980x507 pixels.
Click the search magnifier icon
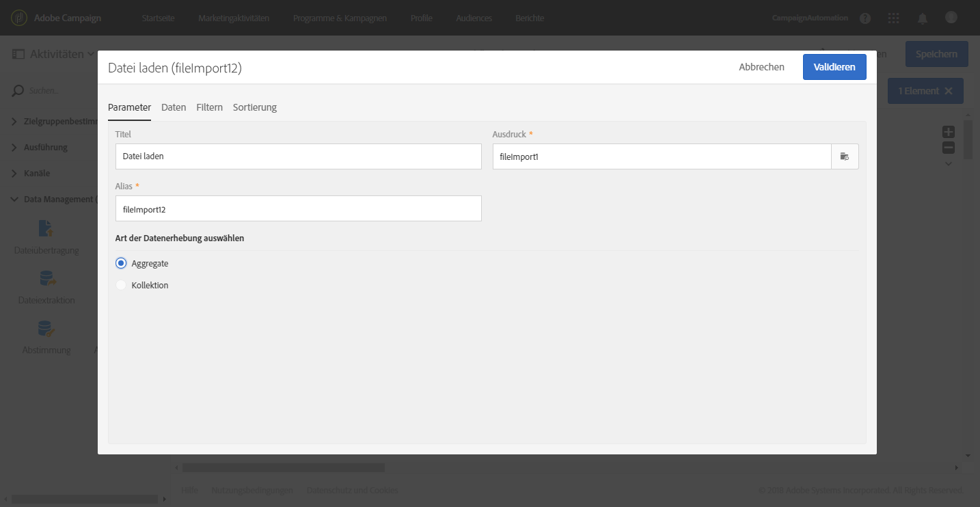tap(18, 90)
